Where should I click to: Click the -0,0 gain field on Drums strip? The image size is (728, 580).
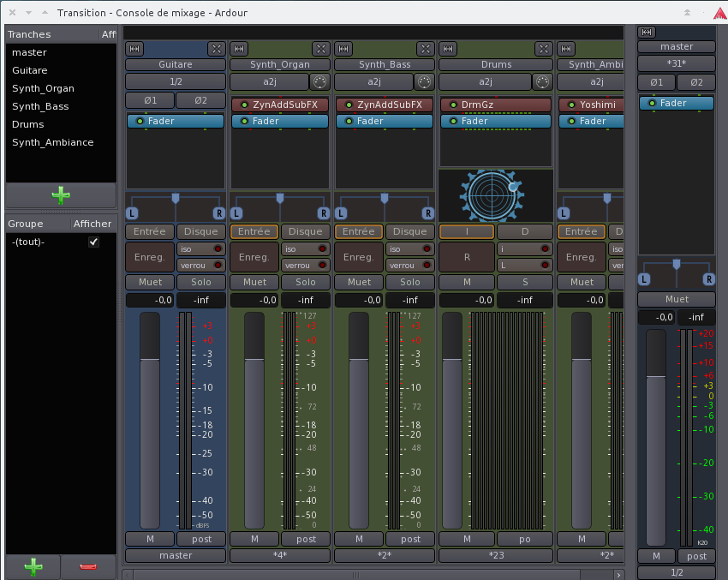466,300
